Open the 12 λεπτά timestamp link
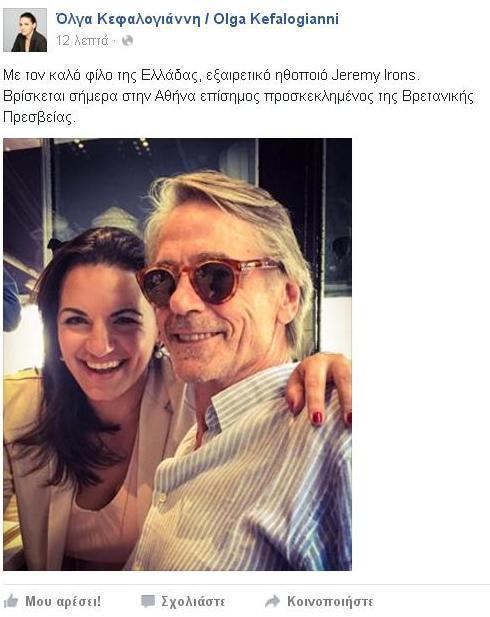The width and height of the screenshot is (490, 617). (82, 41)
